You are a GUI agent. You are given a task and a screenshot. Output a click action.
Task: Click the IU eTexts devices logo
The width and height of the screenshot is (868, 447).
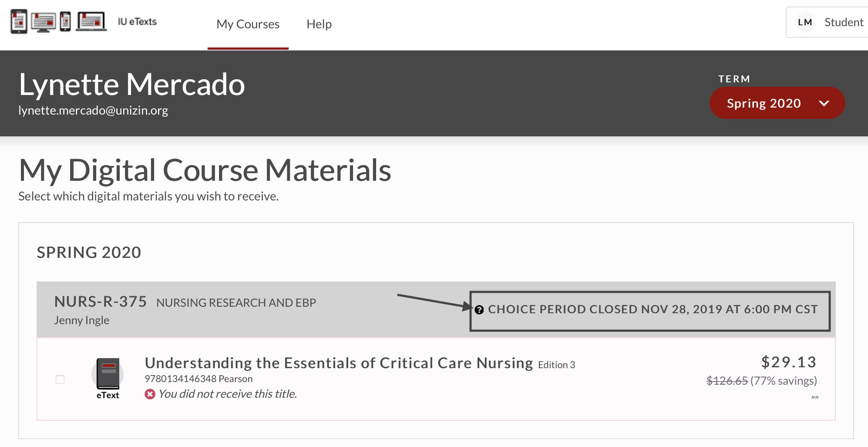click(59, 21)
